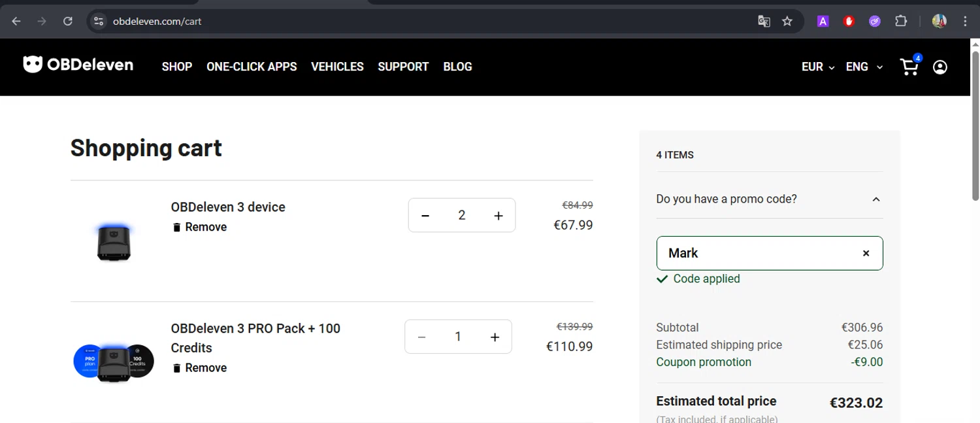
Task: Open the shopping cart icon
Action: click(x=909, y=67)
